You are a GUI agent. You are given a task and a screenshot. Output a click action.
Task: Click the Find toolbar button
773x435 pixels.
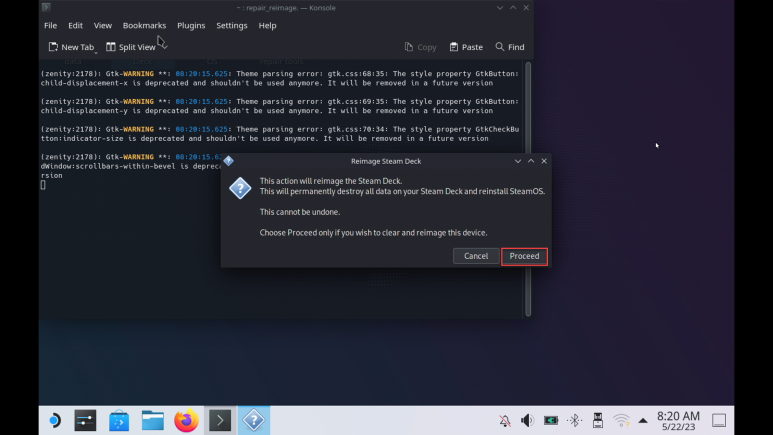[x=510, y=47]
